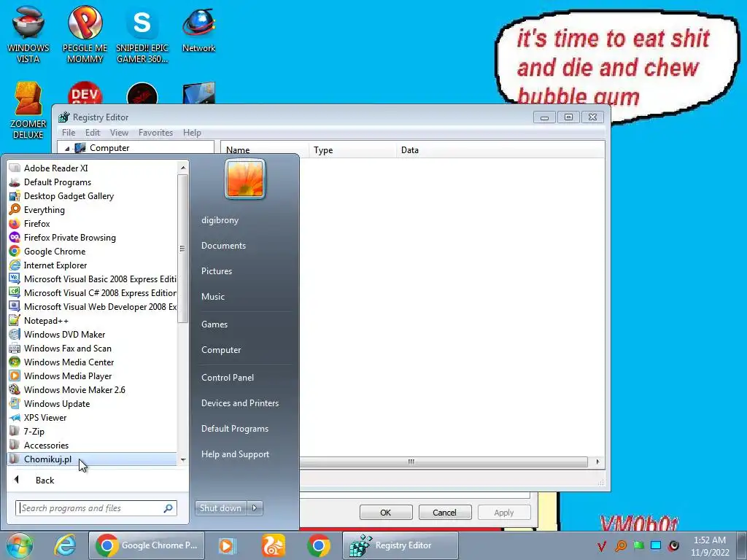Click the taskbar clock showing 1:52 AM

click(x=710, y=546)
